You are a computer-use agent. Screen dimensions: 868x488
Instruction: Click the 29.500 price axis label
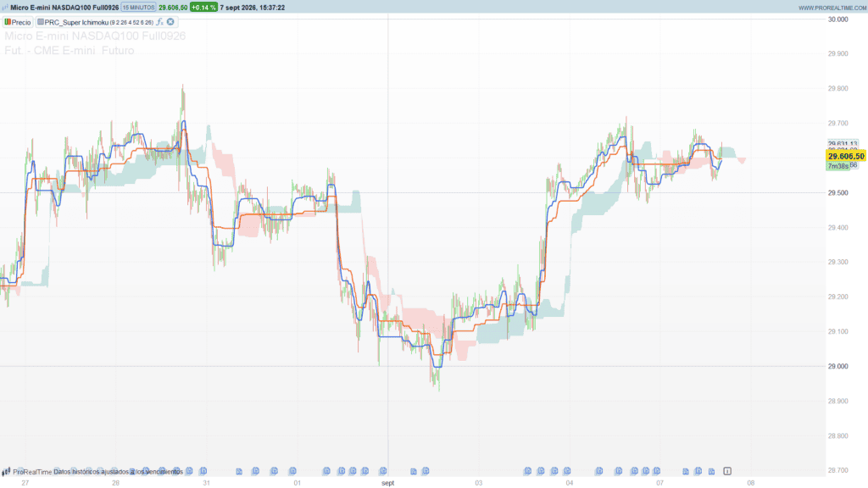point(838,193)
